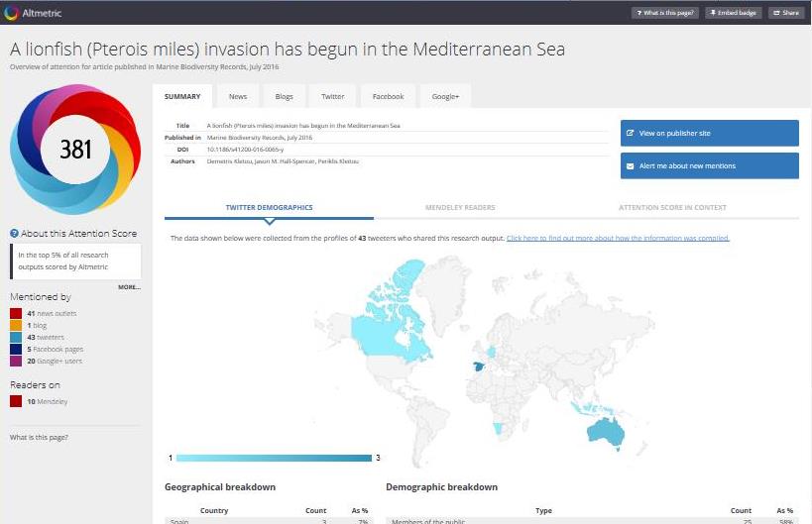Click the yellow blog square icon
This screenshot has height=524, width=812.
[16, 326]
